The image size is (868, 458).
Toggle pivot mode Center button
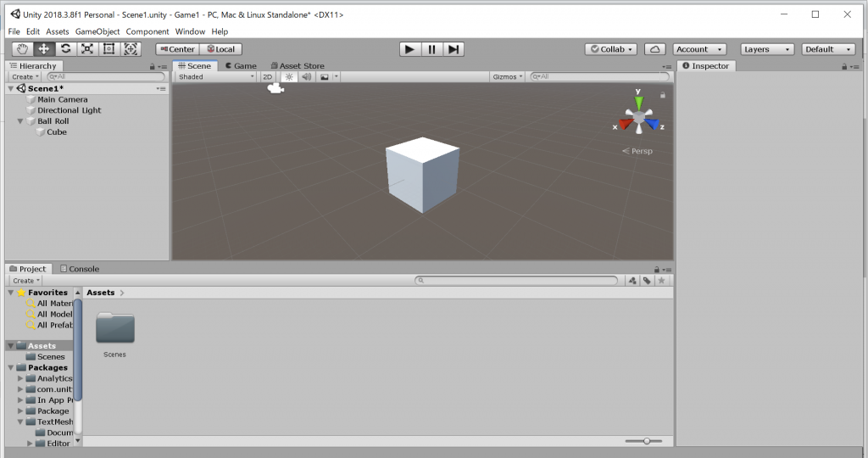click(178, 48)
